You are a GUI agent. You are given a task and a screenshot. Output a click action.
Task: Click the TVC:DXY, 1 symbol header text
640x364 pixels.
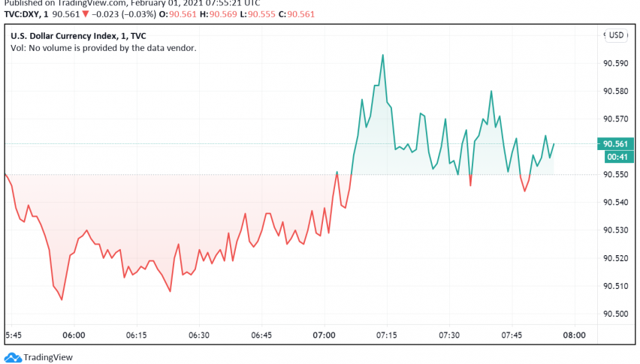pyautogui.click(x=26, y=14)
